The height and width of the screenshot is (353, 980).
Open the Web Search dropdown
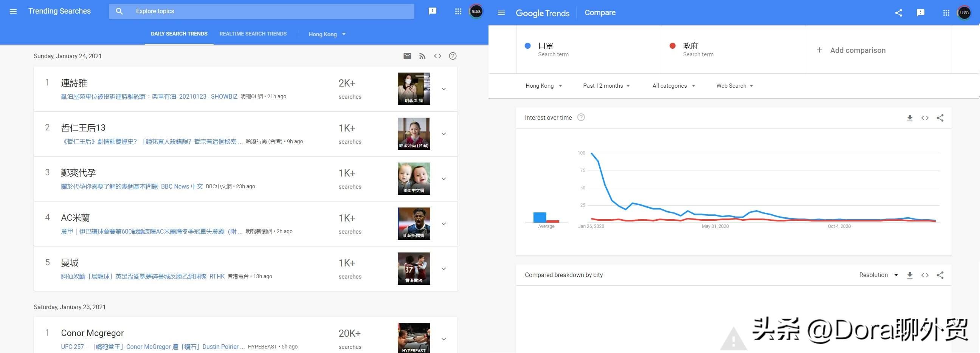[734, 85]
